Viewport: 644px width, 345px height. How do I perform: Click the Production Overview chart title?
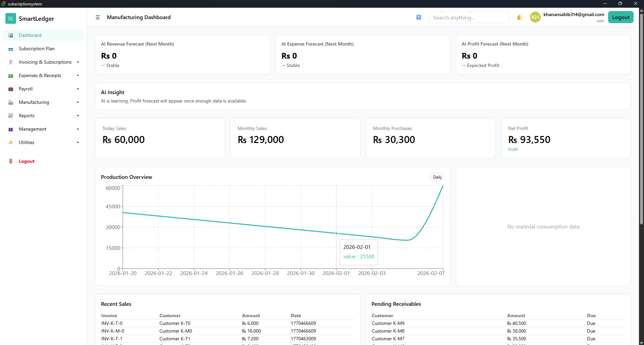tap(126, 177)
